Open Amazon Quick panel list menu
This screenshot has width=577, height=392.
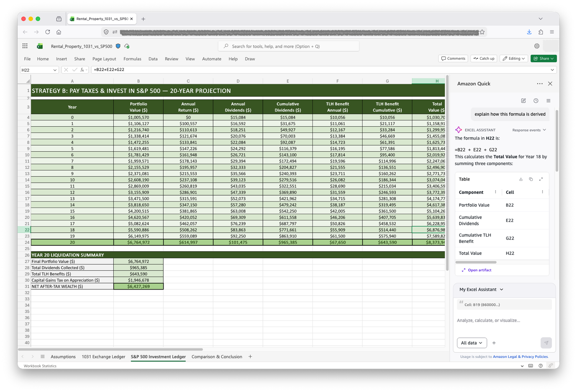[549, 101]
